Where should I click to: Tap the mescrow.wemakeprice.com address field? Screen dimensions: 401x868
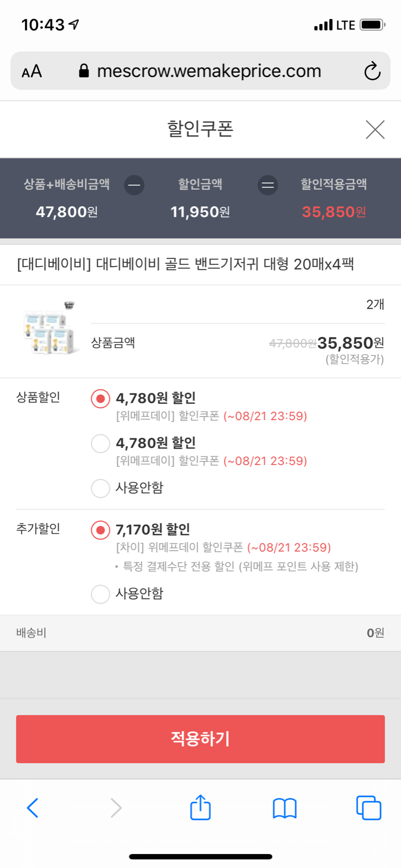pyautogui.click(x=209, y=71)
